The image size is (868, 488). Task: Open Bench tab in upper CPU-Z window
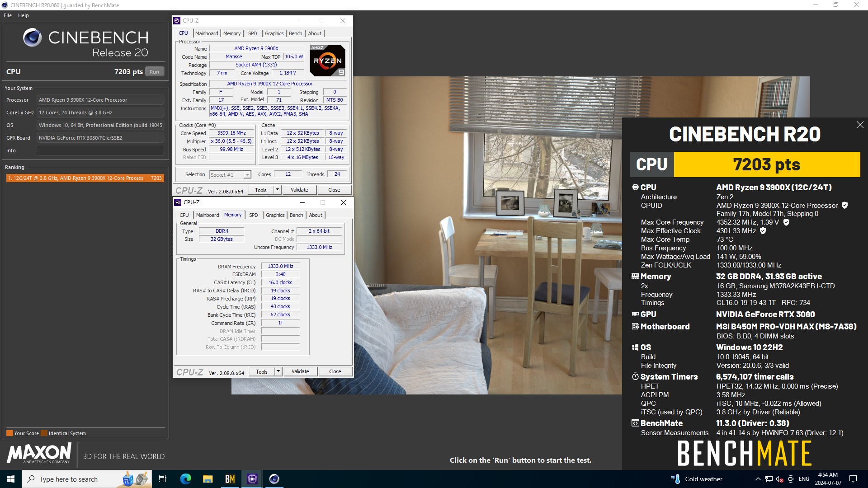click(295, 33)
